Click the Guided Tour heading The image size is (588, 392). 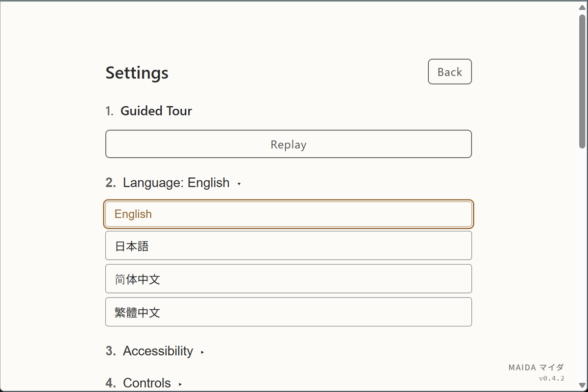pyautogui.click(x=156, y=111)
